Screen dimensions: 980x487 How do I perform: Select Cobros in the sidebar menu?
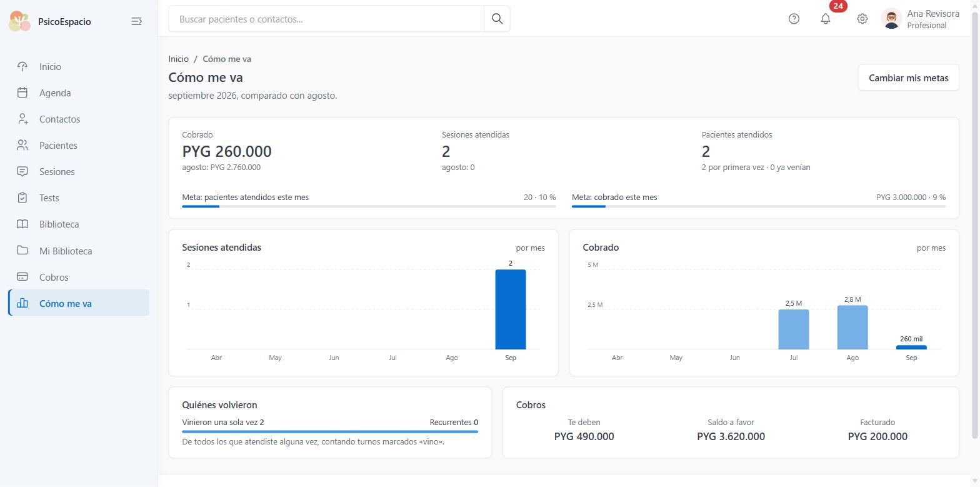[79, 277]
